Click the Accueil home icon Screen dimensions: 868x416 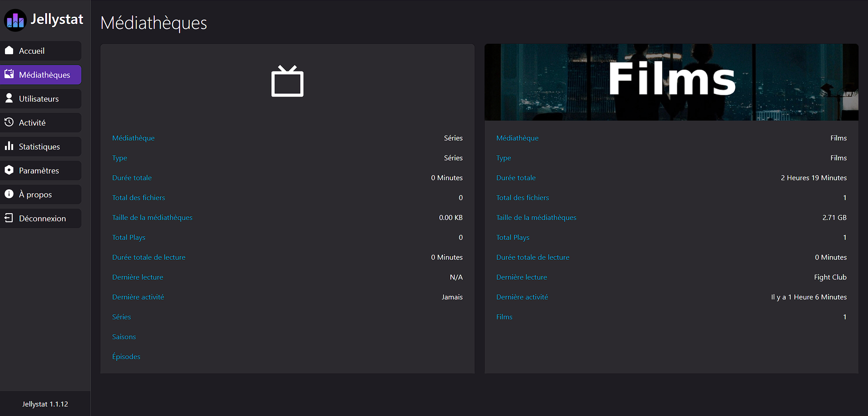(x=9, y=50)
